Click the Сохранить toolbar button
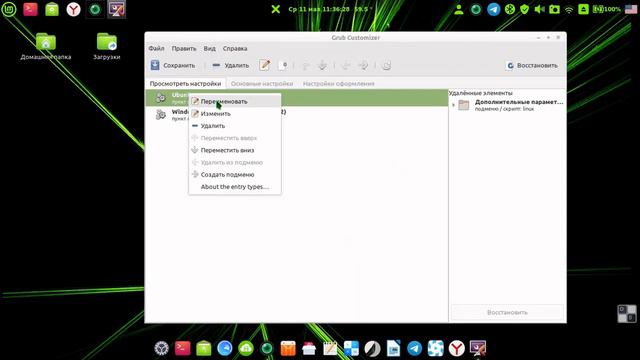The width and height of the screenshot is (640, 360). click(173, 65)
